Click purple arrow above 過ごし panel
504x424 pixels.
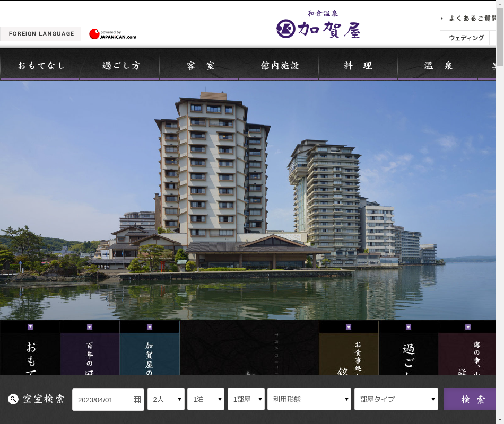click(409, 327)
